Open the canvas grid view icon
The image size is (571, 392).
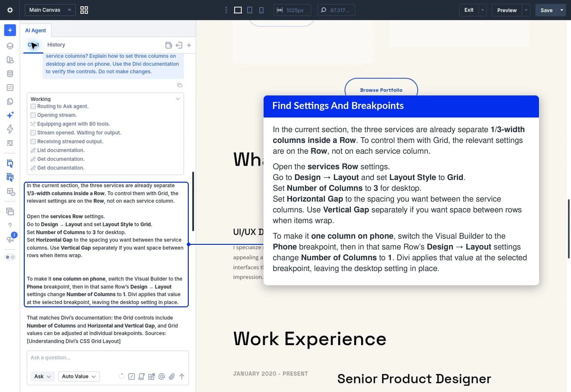coord(84,10)
